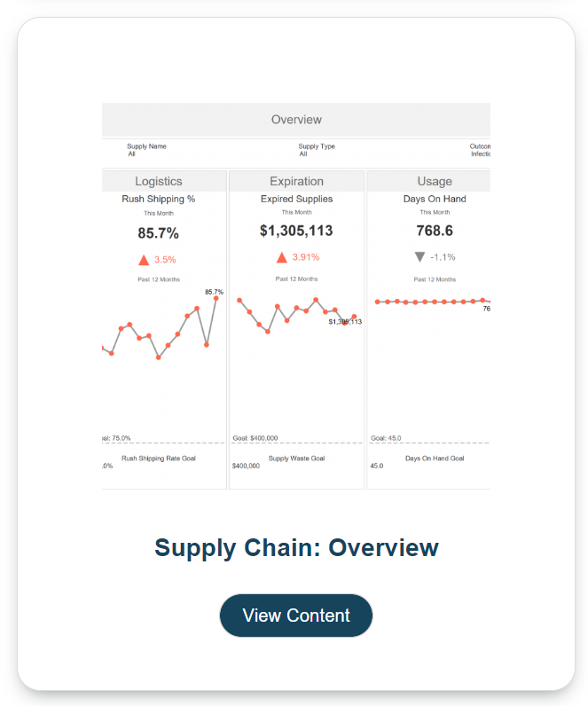This screenshot has width=588, height=706.
Task: Click the gray down triangle beside -1.1%
Action: 419,257
